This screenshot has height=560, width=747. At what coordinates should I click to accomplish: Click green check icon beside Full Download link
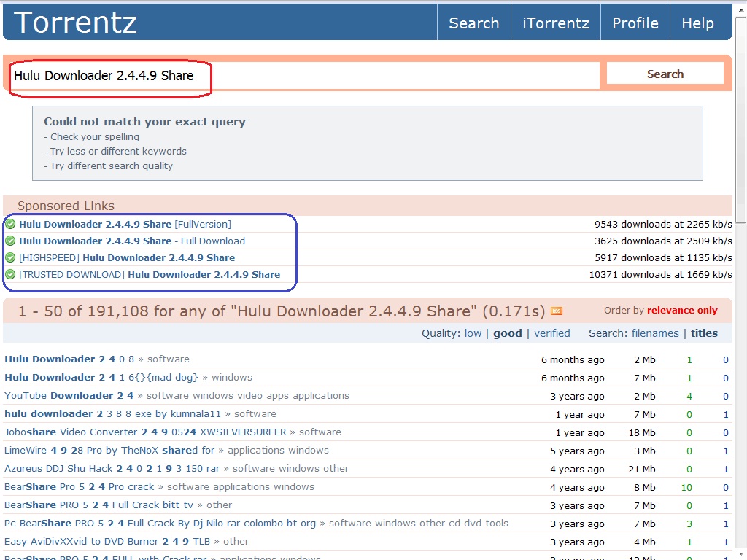pos(10,241)
